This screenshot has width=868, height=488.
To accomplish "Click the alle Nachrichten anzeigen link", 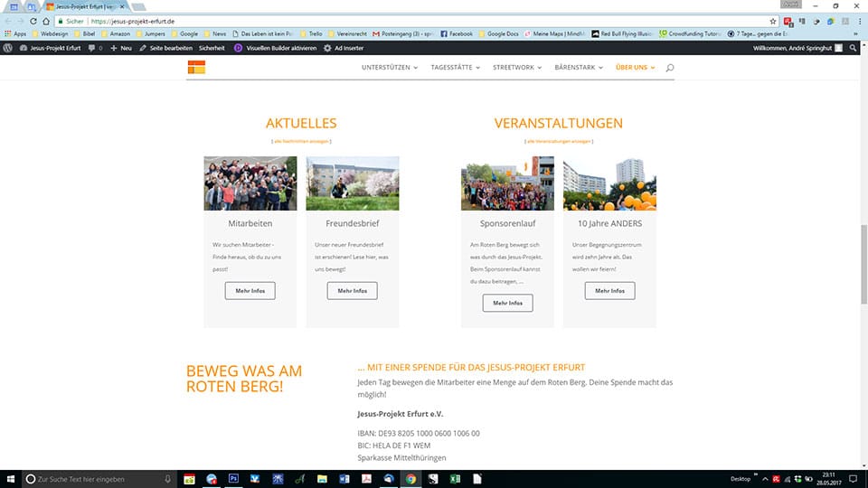I will tap(301, 141).
